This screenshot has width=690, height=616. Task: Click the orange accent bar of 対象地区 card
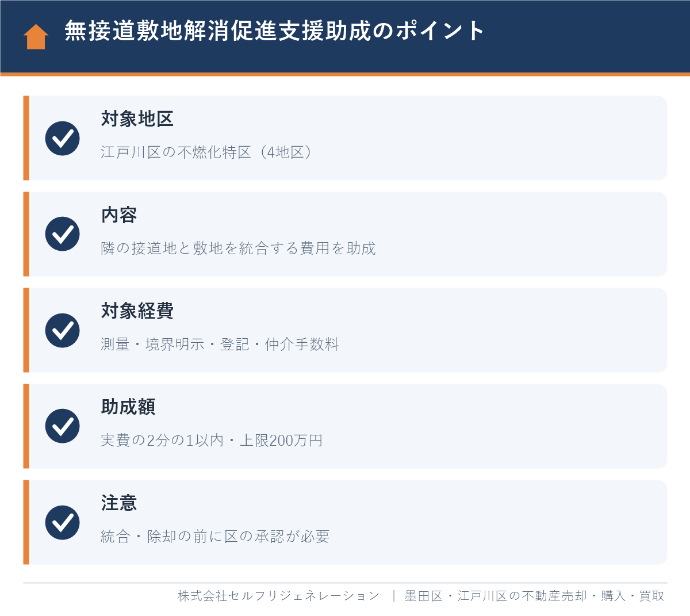click(26, 138)
